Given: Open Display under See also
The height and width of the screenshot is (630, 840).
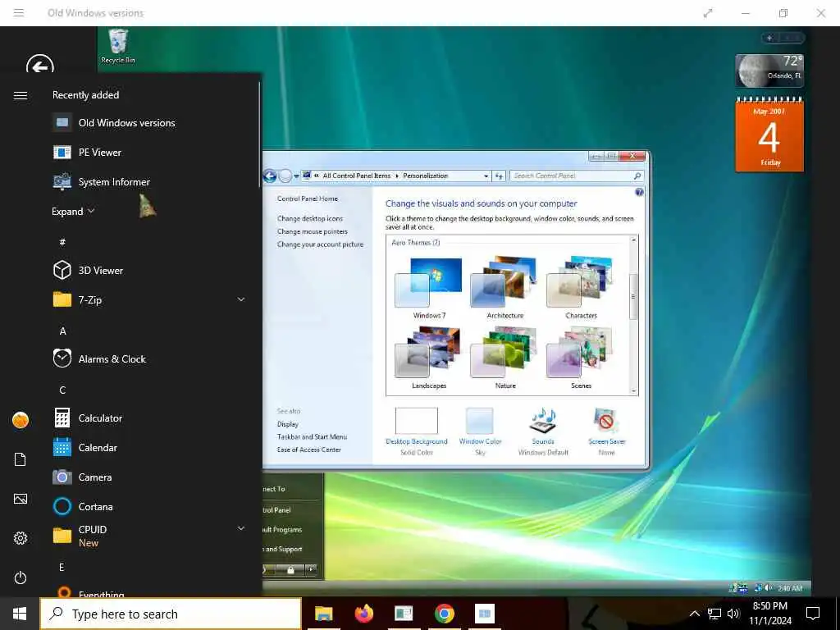Looking at the screenshot, I should coord(288,424).
